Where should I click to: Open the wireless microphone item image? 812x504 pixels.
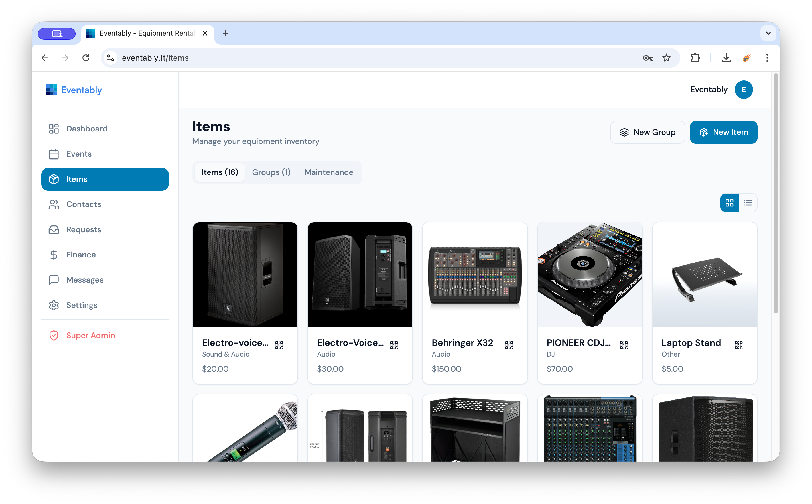[x=245, y=428]
